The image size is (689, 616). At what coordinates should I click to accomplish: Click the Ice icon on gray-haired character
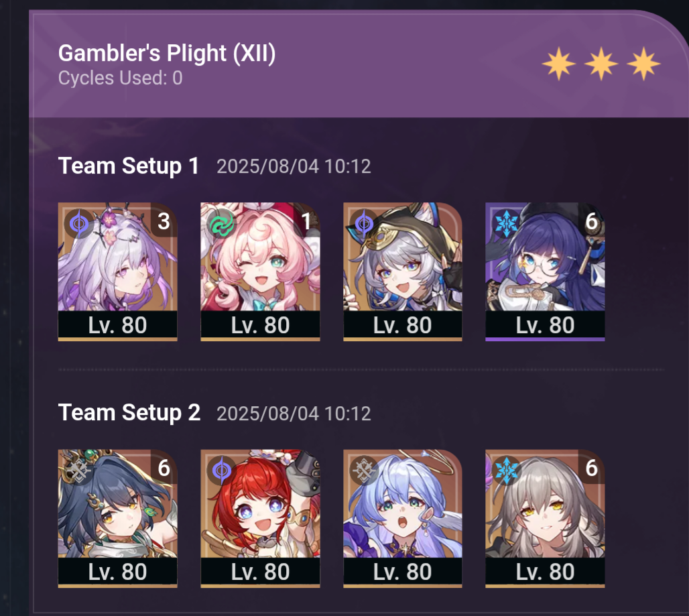coord(506,470)
